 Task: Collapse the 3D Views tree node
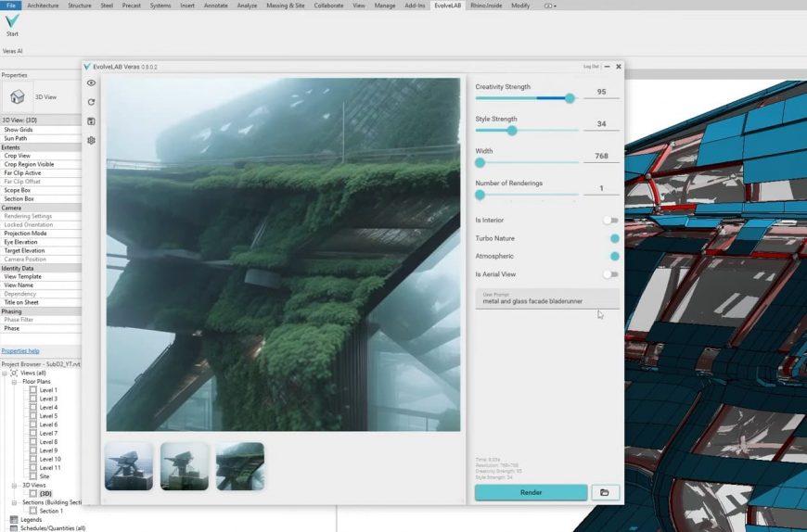(15, 485)
